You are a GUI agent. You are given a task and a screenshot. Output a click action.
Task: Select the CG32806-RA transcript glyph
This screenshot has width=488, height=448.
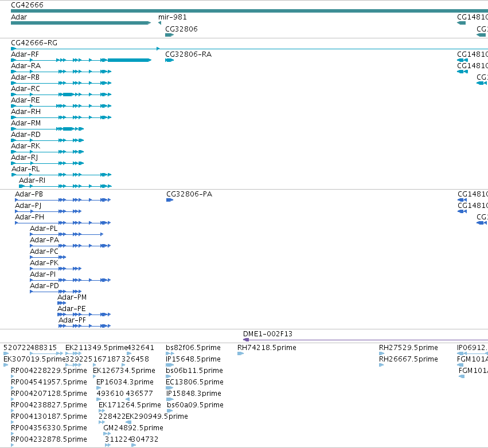coord(169,60)
